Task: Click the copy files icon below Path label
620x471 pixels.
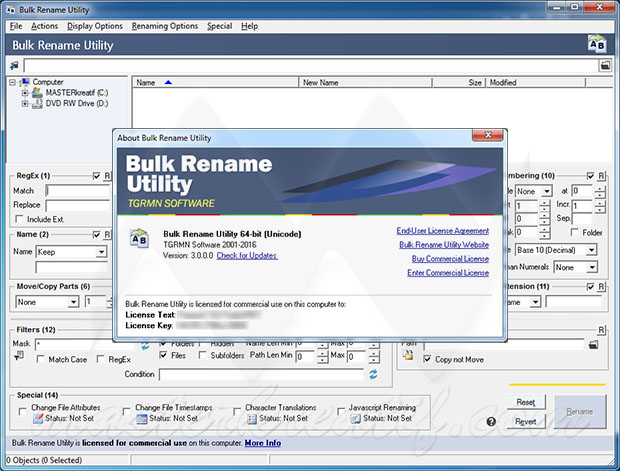Action: 408,356
